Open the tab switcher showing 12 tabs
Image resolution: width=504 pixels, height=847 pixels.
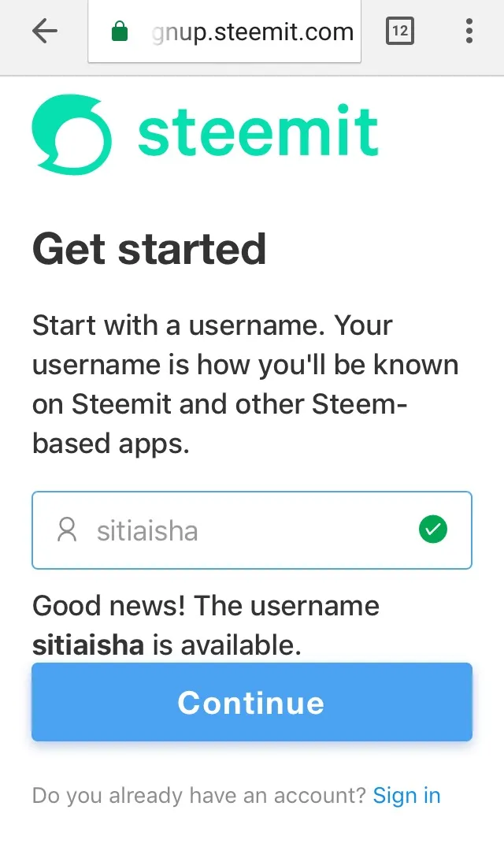tap(400, 31)
